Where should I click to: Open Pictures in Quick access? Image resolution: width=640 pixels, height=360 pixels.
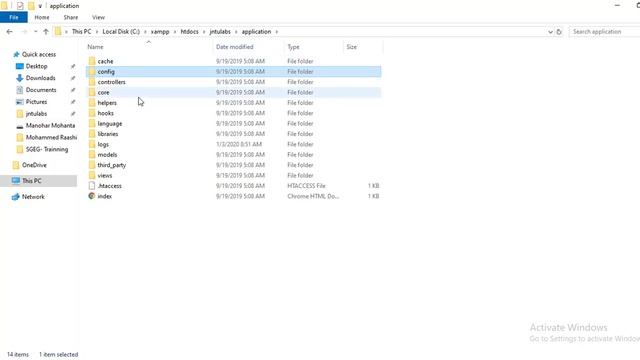(x=36, y=102)
